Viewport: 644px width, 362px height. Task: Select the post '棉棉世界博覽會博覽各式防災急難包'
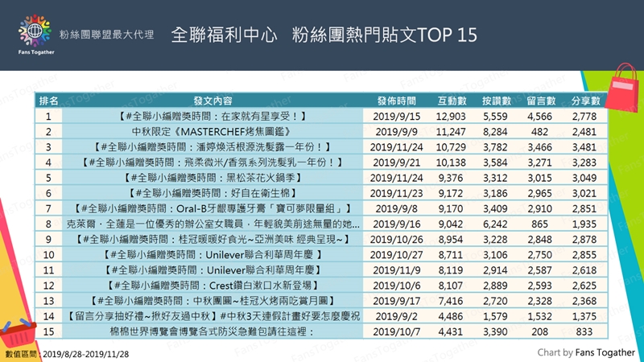(x=213, y=331)
